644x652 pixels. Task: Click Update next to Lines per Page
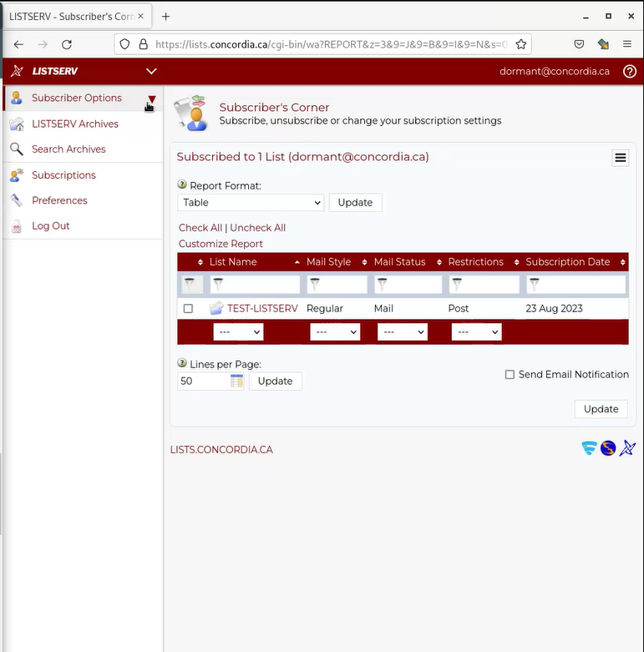(276, 381)
